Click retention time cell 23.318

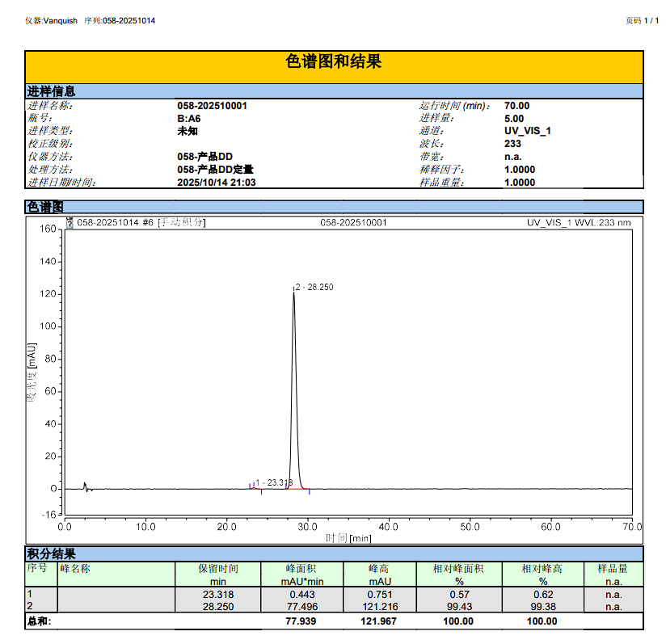click(x=218, y=595)
